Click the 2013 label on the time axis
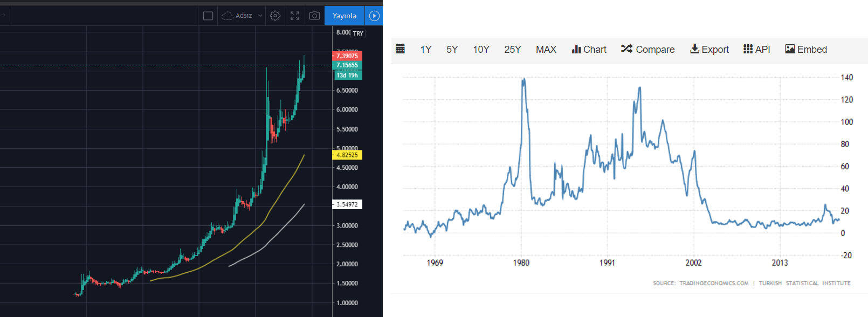 [780, 263]
